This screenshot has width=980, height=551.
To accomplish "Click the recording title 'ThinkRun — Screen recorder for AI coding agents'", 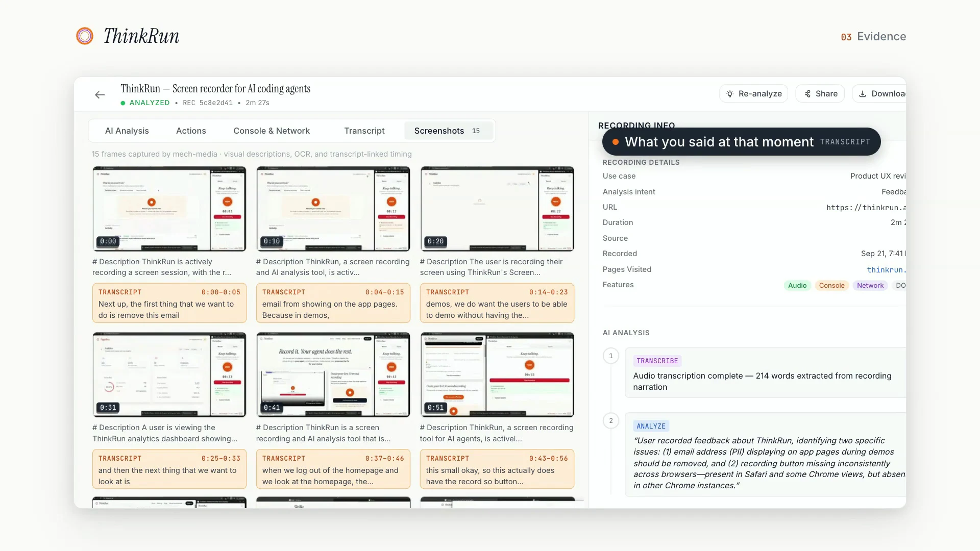I will (x=215, y=89).
